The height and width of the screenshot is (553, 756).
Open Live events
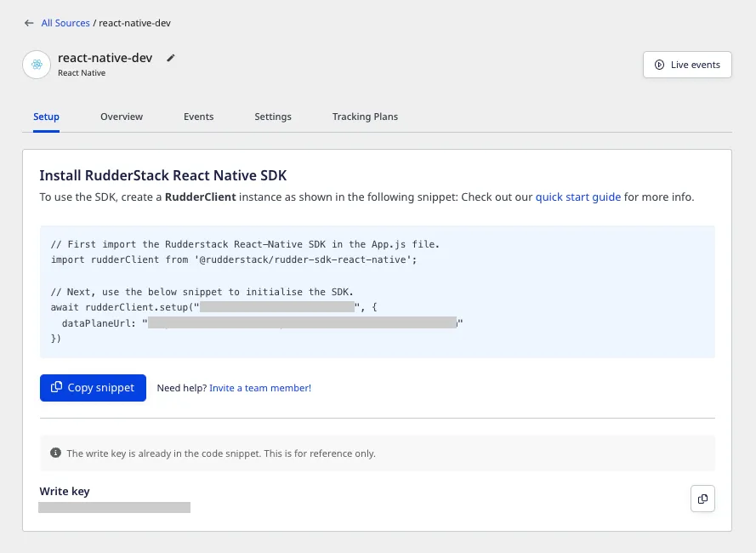pos(687,65)
